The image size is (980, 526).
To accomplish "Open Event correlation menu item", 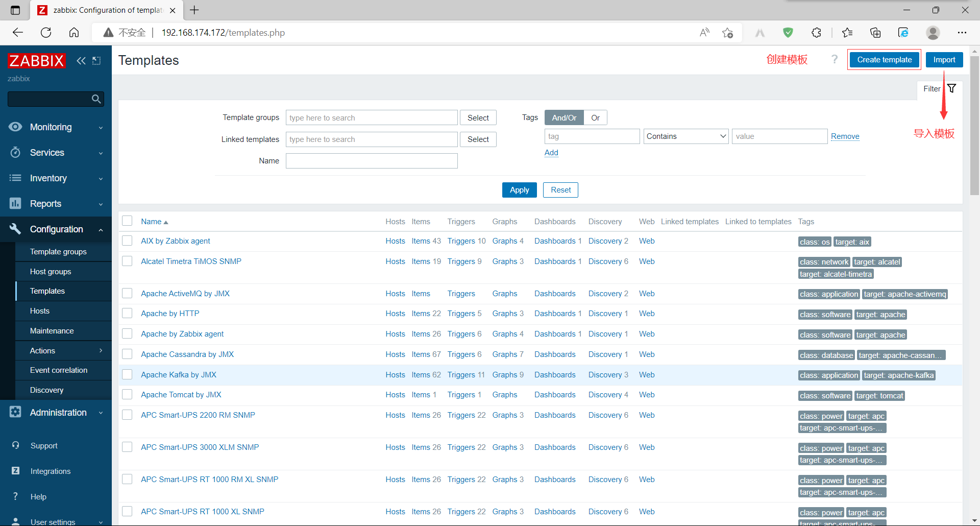I will 64,370.
